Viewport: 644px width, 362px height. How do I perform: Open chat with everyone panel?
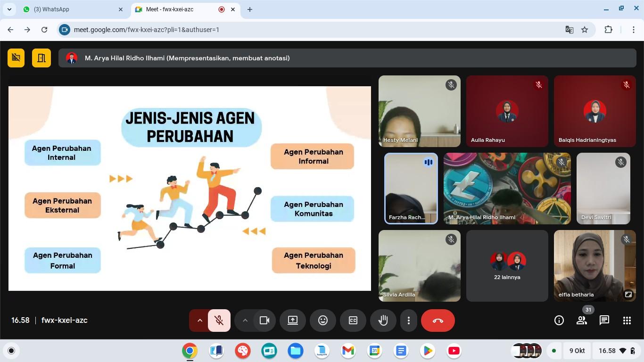604,321
